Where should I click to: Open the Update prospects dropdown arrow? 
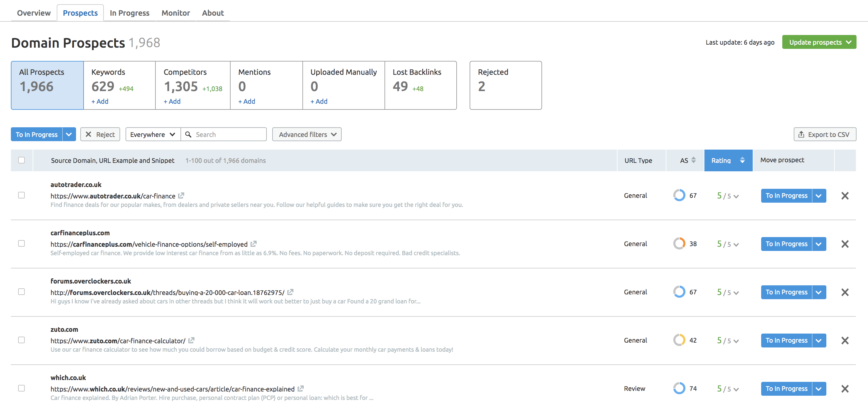[x=849, y=42]
